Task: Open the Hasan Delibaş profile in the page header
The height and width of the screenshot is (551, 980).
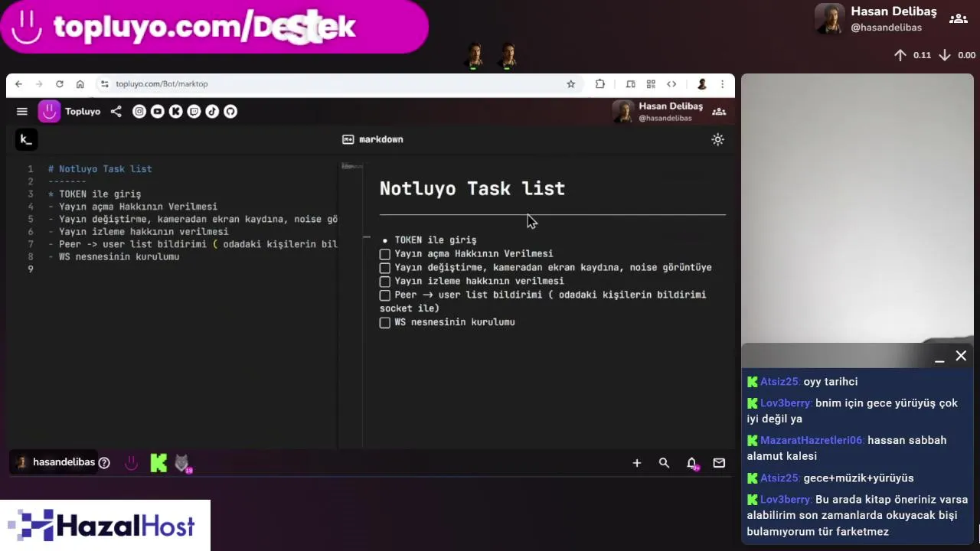Action: [x=658, y=112]
